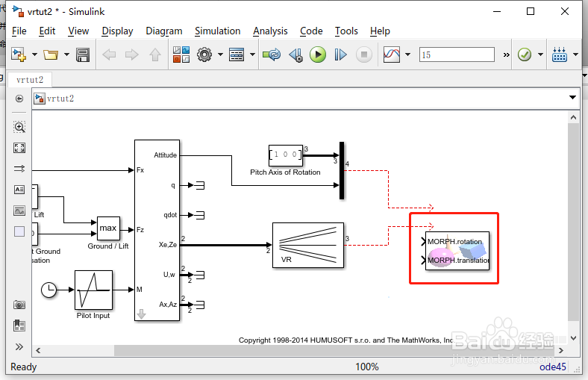Screen dimensions: 588x380
Task: Click the Step Forward button
Action: [x=340, y=54]
